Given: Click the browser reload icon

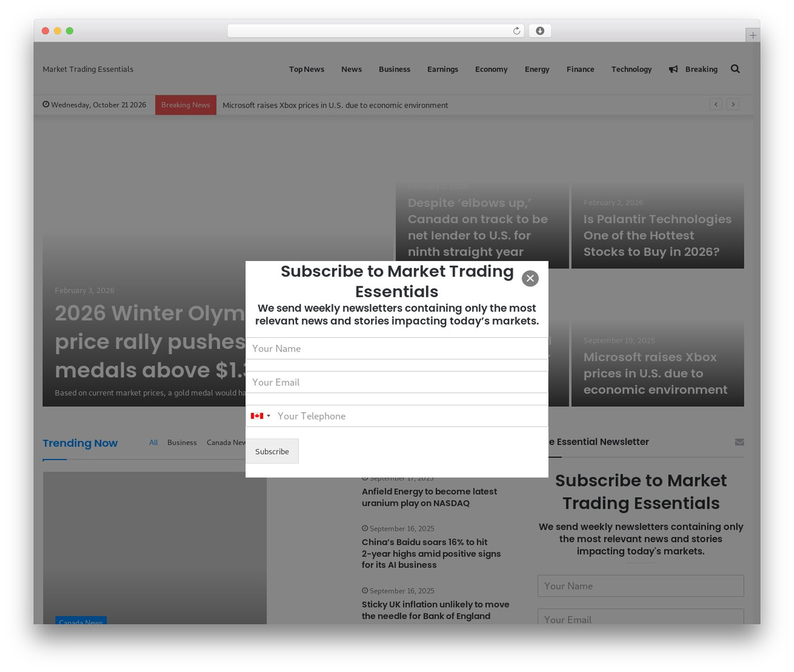Looking at the screenshot, I should point(516,31).
